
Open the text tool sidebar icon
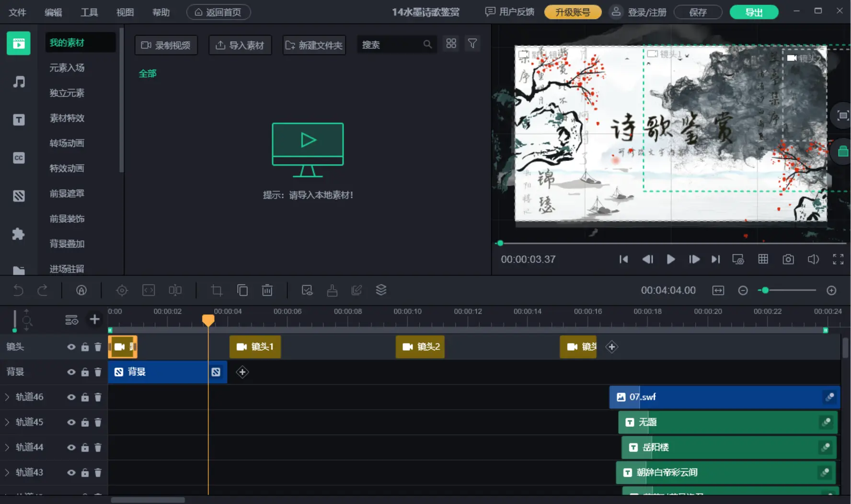tap(19, 120)
